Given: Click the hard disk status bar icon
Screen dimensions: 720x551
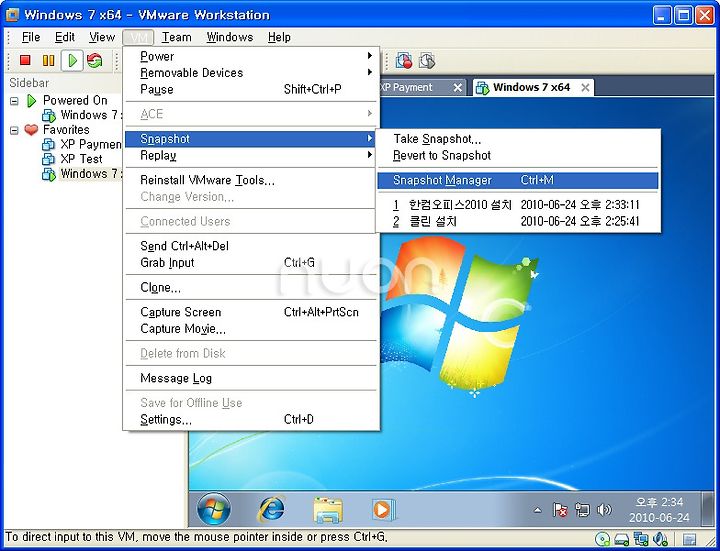Looking at the screenshot, I should tap(621, 538).
